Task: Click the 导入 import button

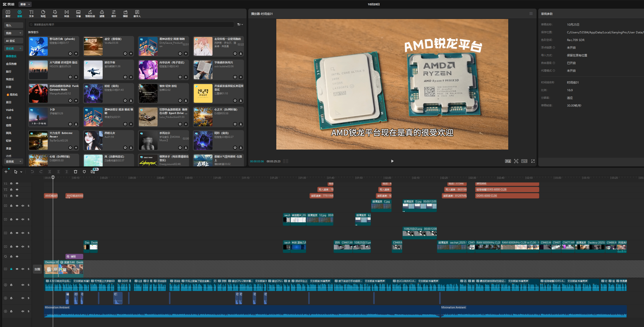Action: coord(13,25)
